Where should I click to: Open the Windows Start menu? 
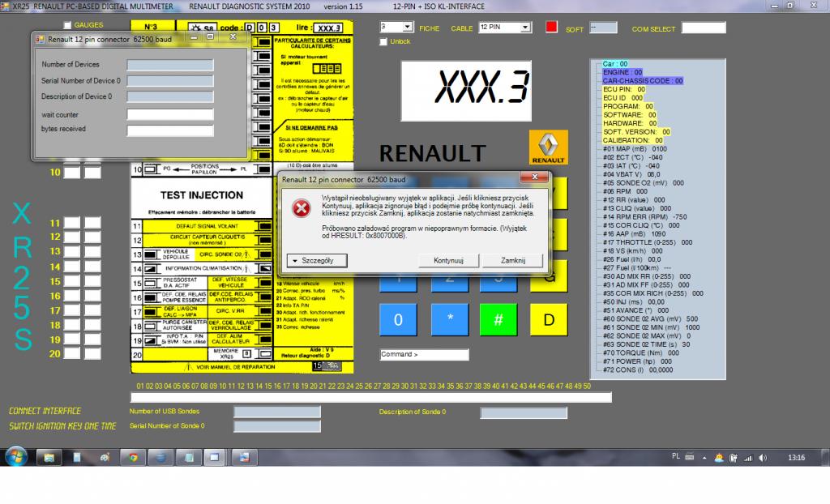[16, 457]
